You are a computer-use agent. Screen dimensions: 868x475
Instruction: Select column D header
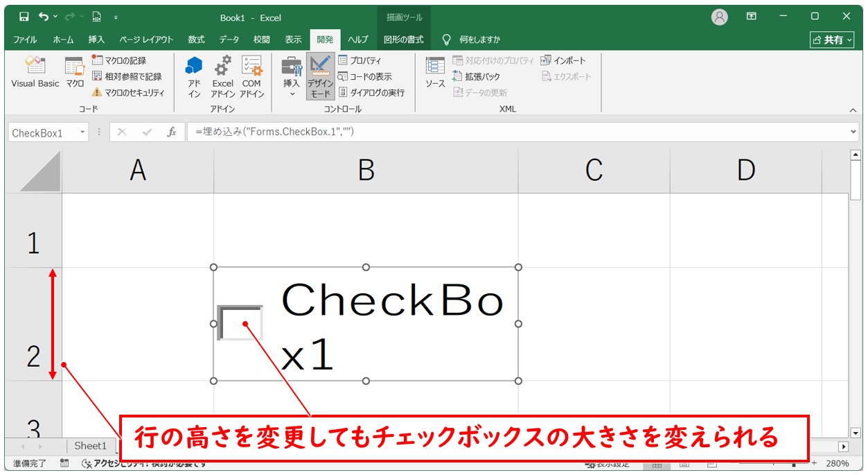(745, 171)
